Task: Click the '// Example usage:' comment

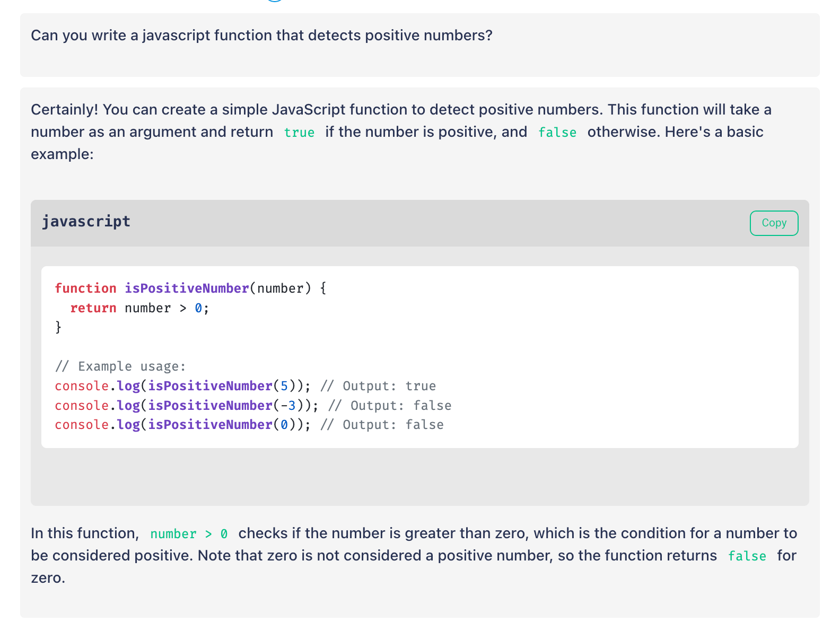Action: pyautogui.click(x=120, y=366)
